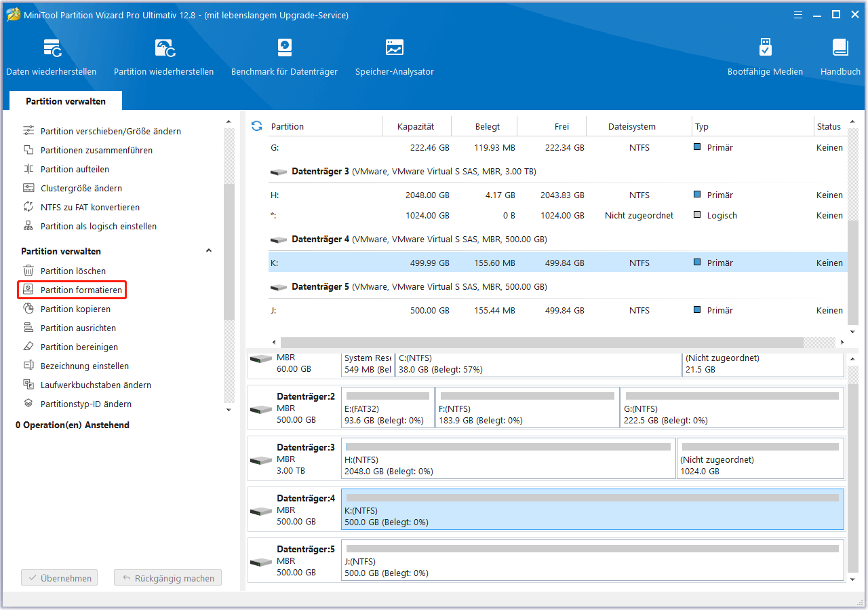Click the Datenträger 4 header row in the table
This screenshot has height=610, width=868.
click(557, 239)
